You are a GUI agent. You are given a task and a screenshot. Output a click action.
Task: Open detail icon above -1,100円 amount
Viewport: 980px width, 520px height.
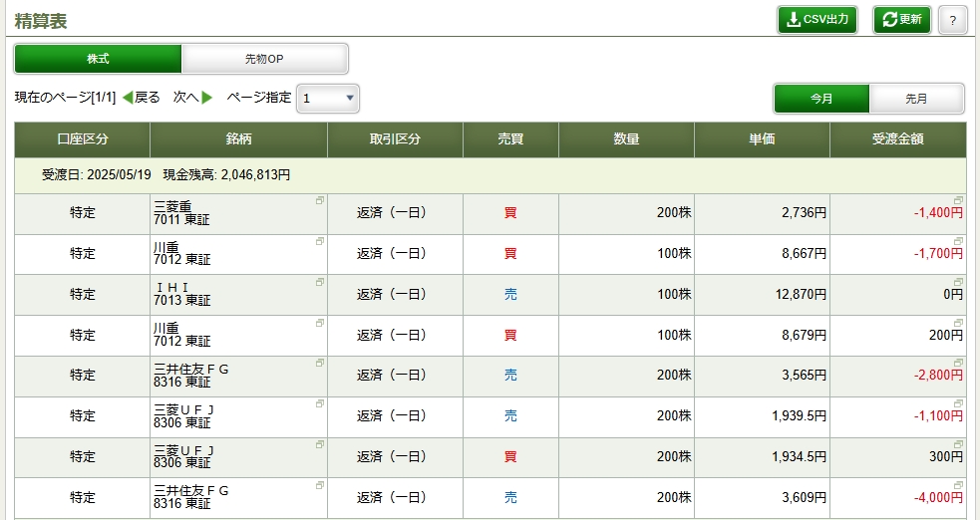click(958, 403)
